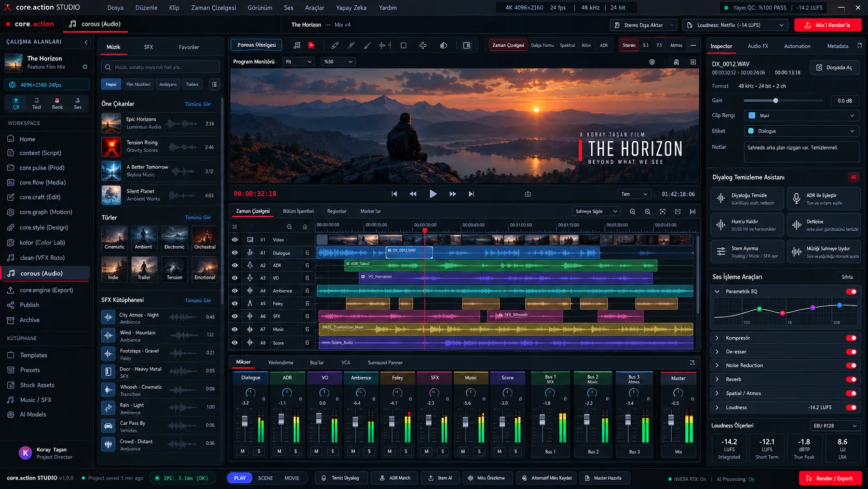Open the Fit zoom dropdown in monitor
The image size is (868, 489).
(299, 62)
